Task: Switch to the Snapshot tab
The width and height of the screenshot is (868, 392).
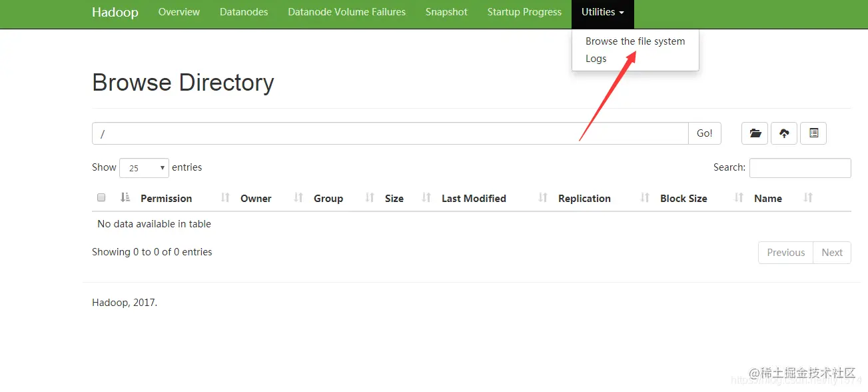Action: [446, 12]
